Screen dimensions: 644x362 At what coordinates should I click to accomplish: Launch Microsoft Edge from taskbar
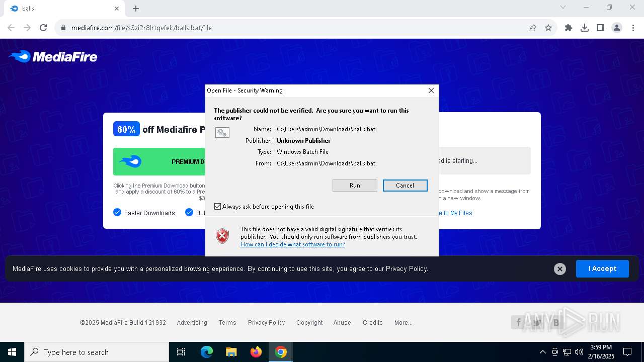click(207, 352)
